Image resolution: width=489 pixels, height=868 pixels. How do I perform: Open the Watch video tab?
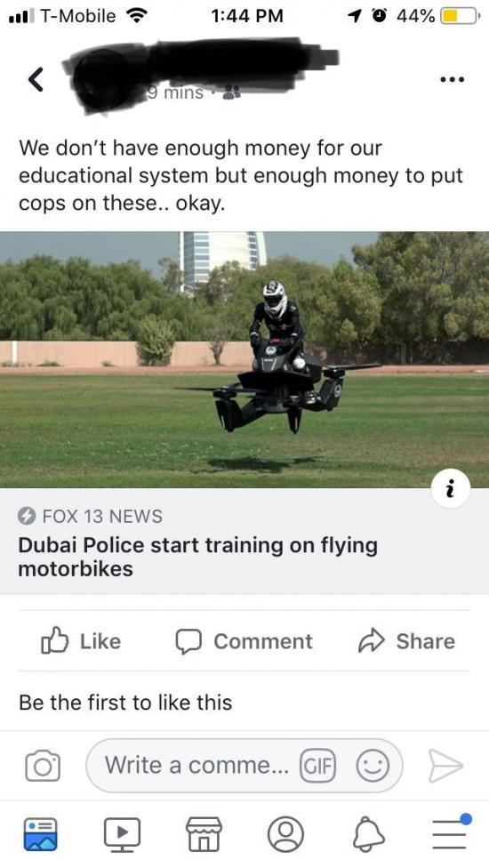point(123,833)
